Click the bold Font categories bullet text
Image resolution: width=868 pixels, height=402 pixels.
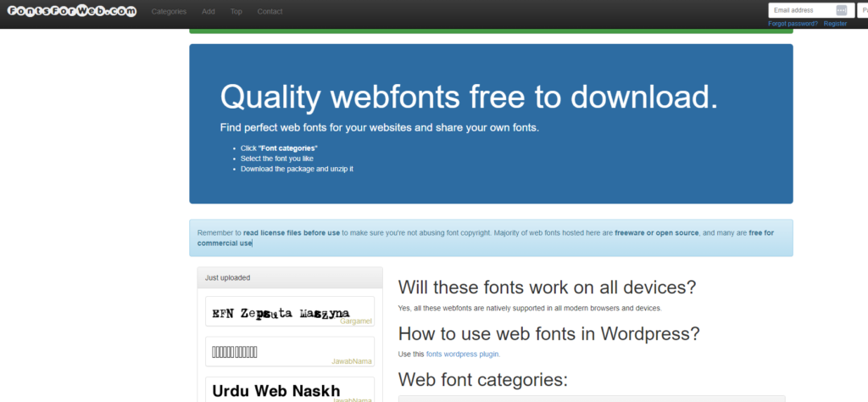[288, 148]
